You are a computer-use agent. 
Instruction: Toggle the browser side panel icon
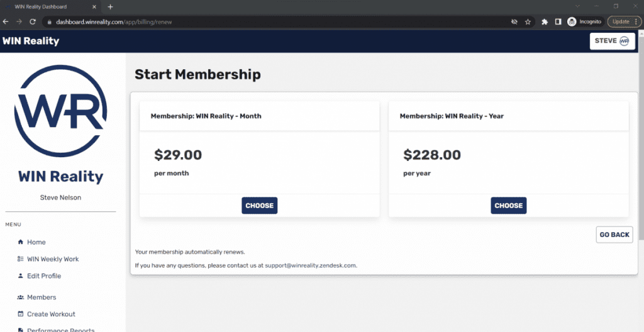[558, 22]
